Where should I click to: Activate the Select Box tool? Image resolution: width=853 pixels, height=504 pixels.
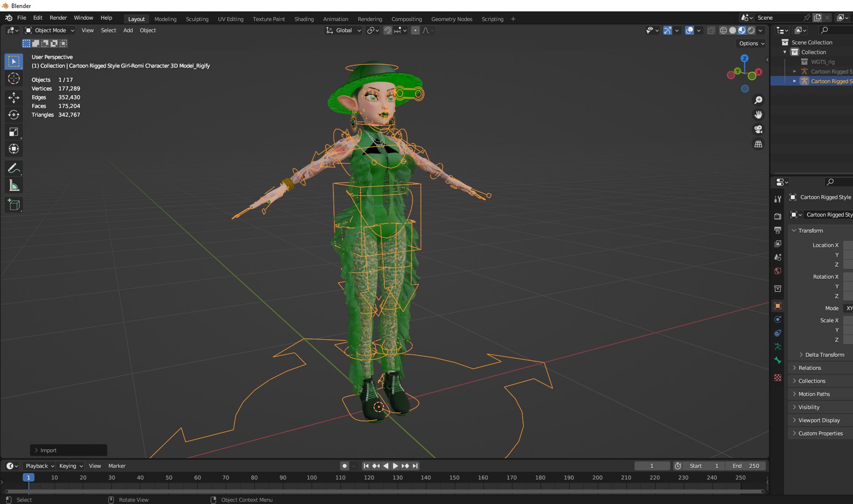point(14,62)
